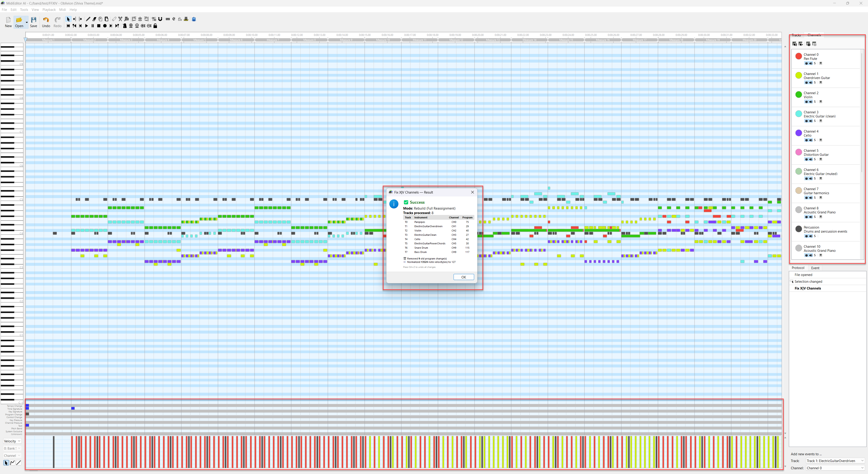Open dropdown arrow next to Open button
This screenshot has height=474, width=868.
tap(27, 22)
